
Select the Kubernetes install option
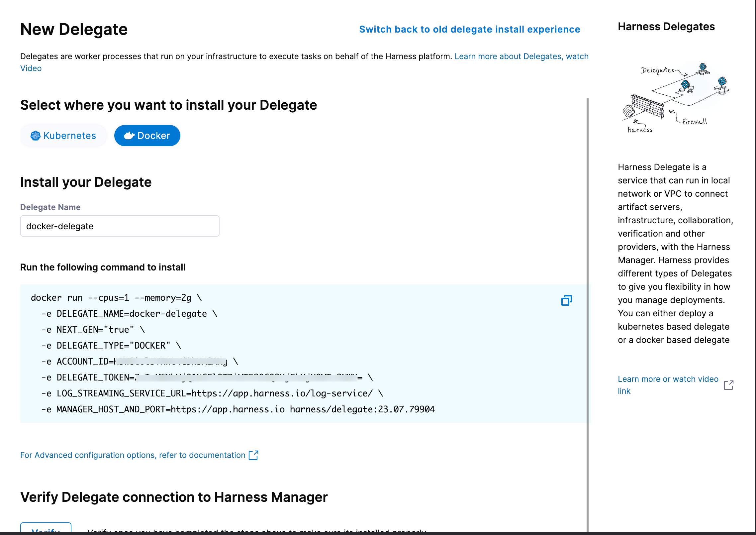point(63,136)
